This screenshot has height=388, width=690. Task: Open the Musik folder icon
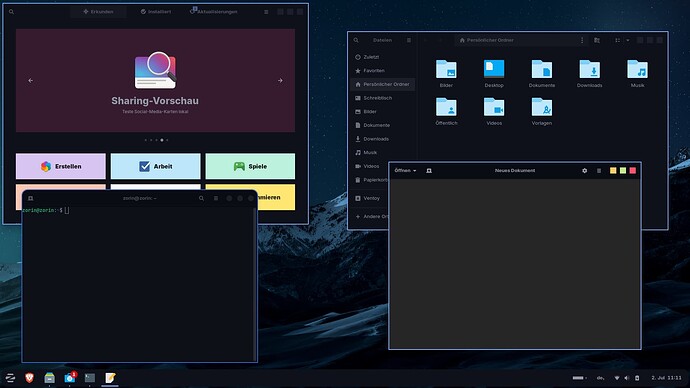[x=637, y=73]
